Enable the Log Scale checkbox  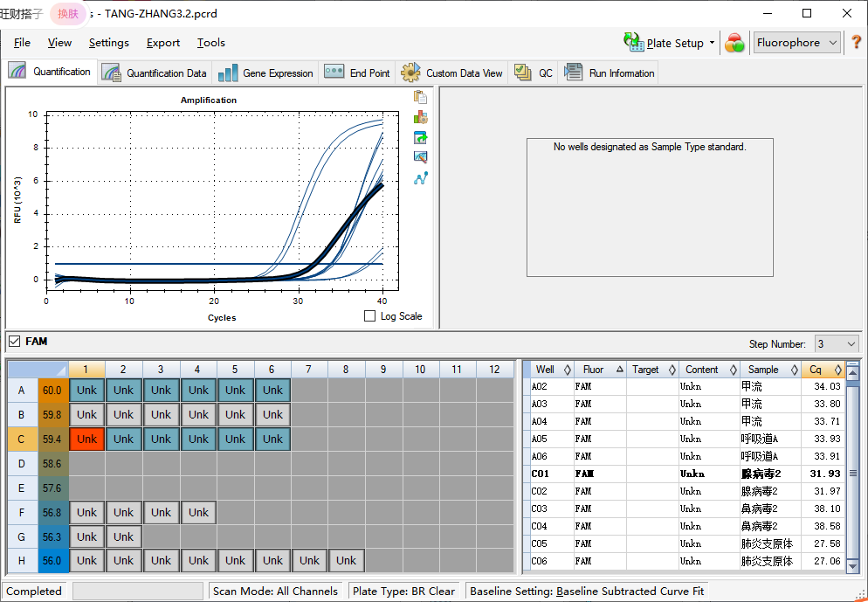[369, 315]
